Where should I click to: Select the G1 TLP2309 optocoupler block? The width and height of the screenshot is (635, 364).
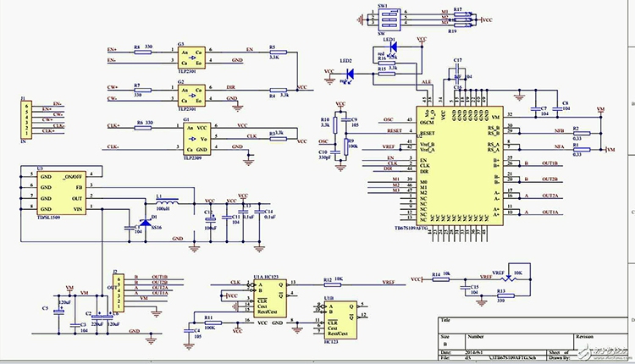pyautogui.click(x=196, y=139)
